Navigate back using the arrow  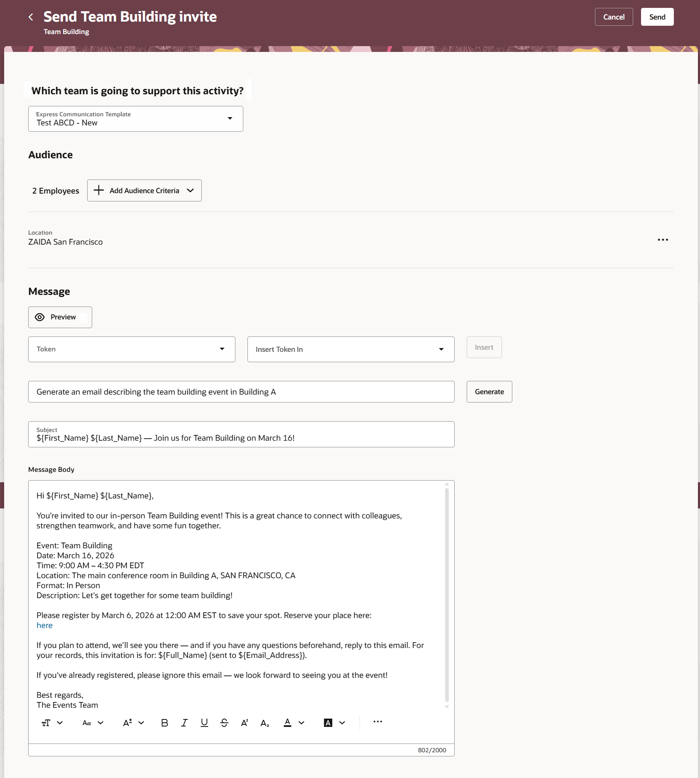(31, 17)
